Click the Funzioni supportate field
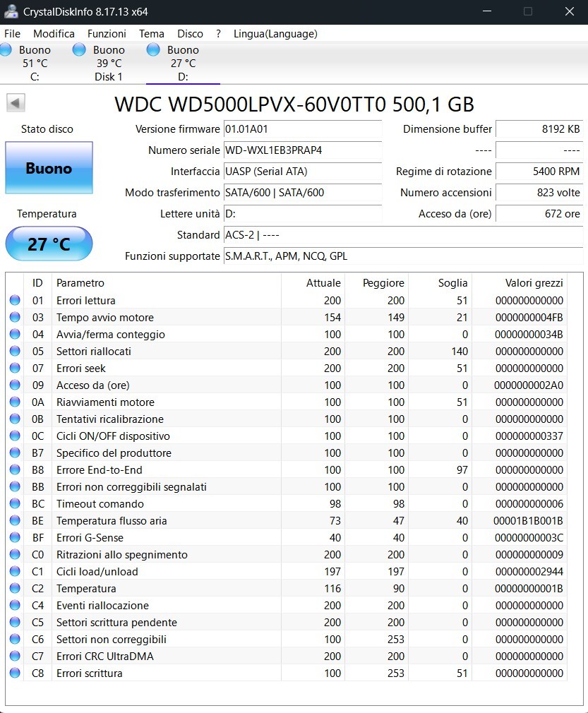Viewport: 588px width, 713px height. click(403, 256)
